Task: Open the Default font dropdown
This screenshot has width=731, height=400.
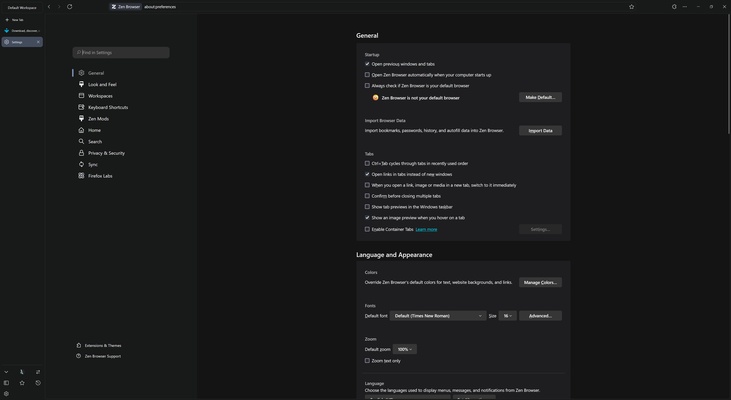Action: (438, 316)
